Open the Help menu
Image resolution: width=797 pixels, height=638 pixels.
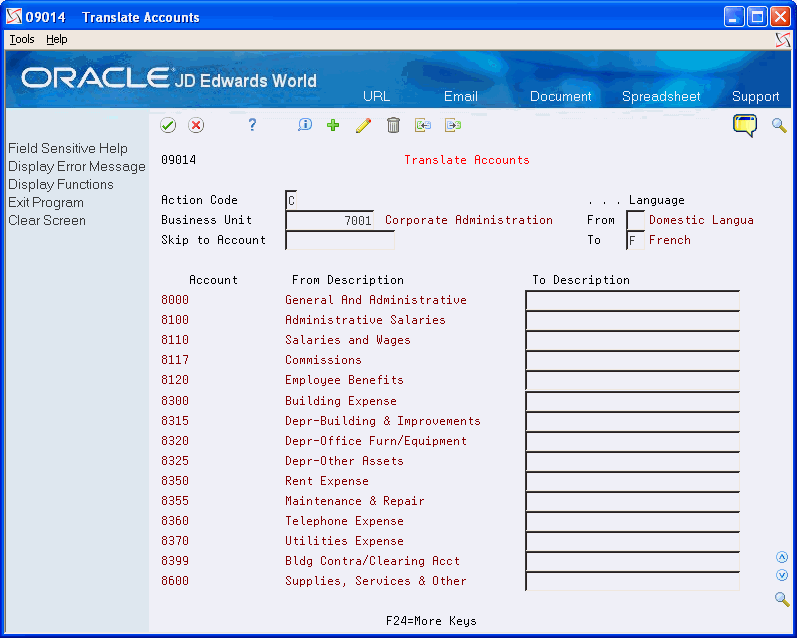[56, 39]
